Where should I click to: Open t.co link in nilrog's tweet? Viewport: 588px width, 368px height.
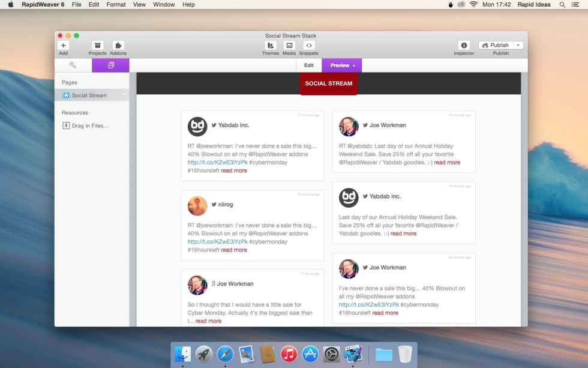pos(217,241)
